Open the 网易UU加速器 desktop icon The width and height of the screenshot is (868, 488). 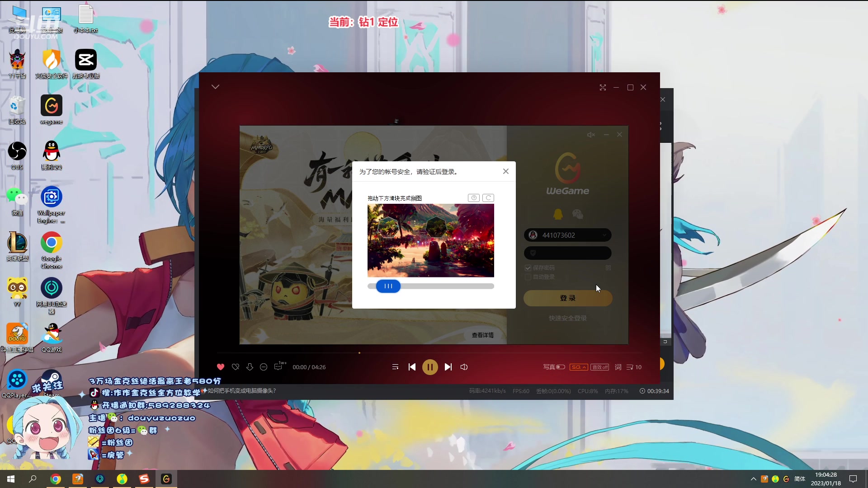pos(52,296)
